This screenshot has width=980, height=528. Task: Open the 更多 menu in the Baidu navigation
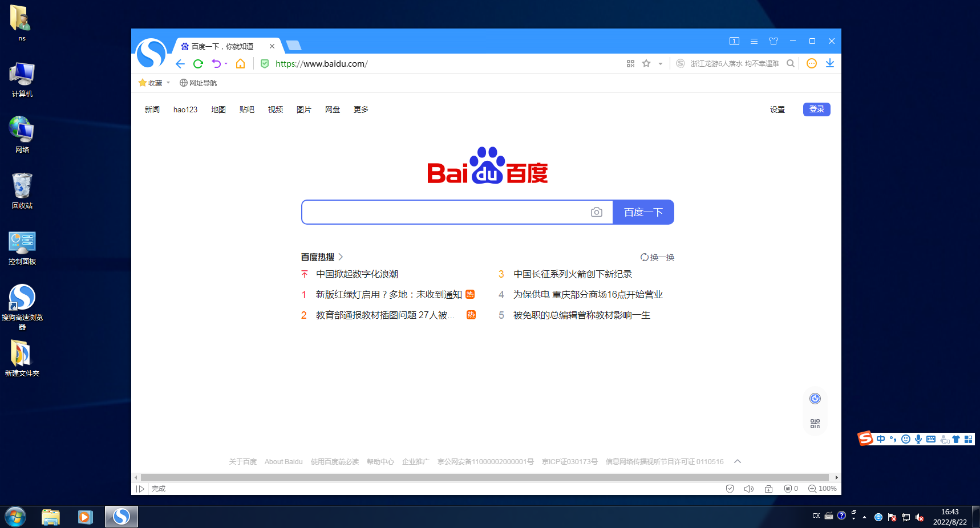[x=361, y=109]
